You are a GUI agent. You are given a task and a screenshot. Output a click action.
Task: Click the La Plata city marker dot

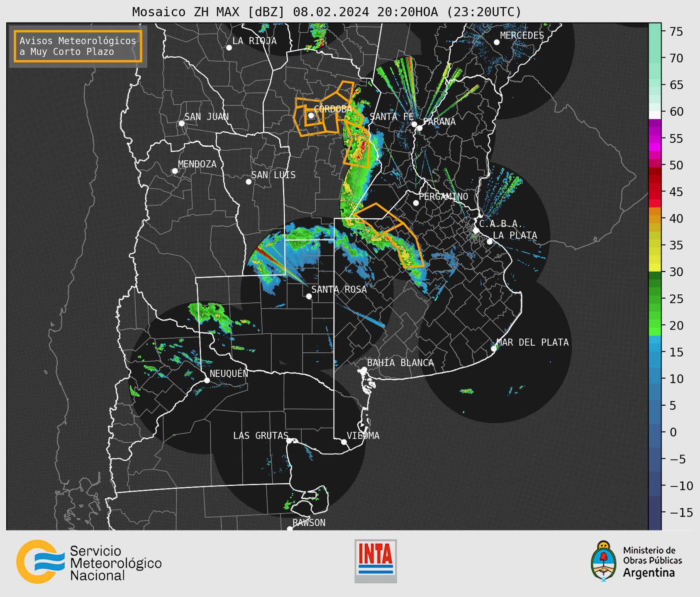pyautogui.click(x=490, y=242)
